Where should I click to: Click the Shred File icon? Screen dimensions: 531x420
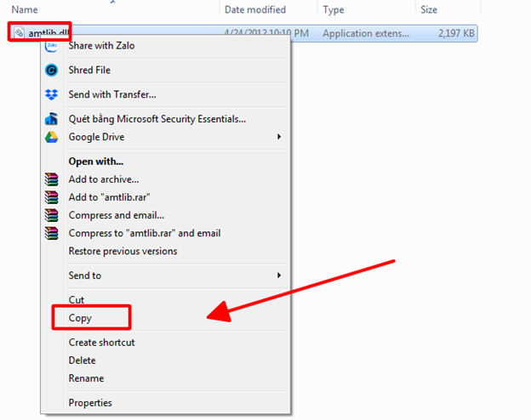[x=51, y=71]
